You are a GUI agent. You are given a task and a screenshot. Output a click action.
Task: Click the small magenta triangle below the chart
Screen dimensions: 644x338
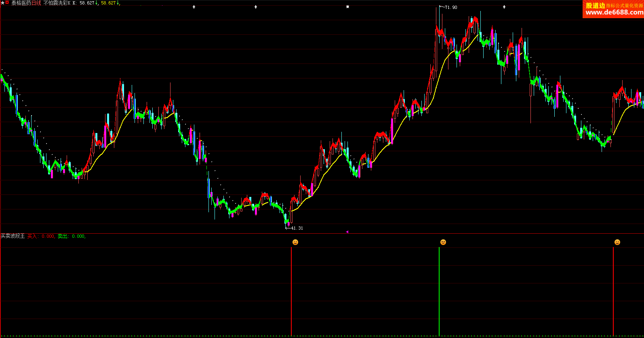(347, 232)
